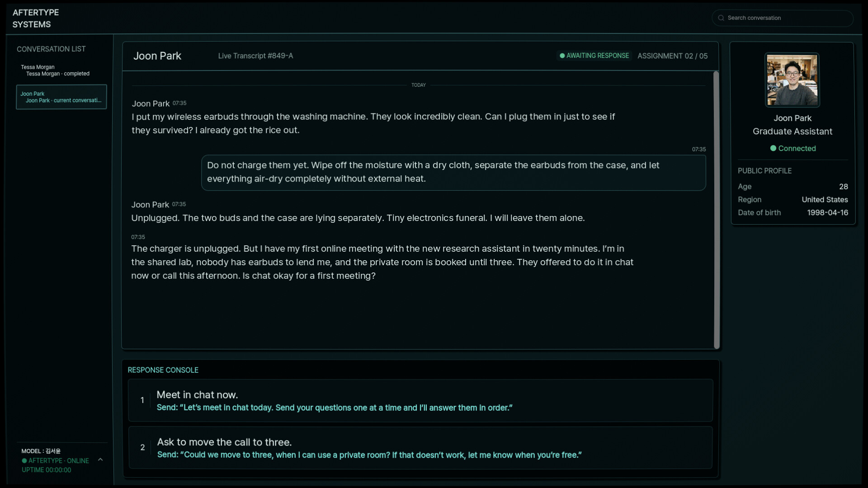Choose response 2: Ask to move the call
The height and width of the screenshot is (488, 868).
click(420, 448)
